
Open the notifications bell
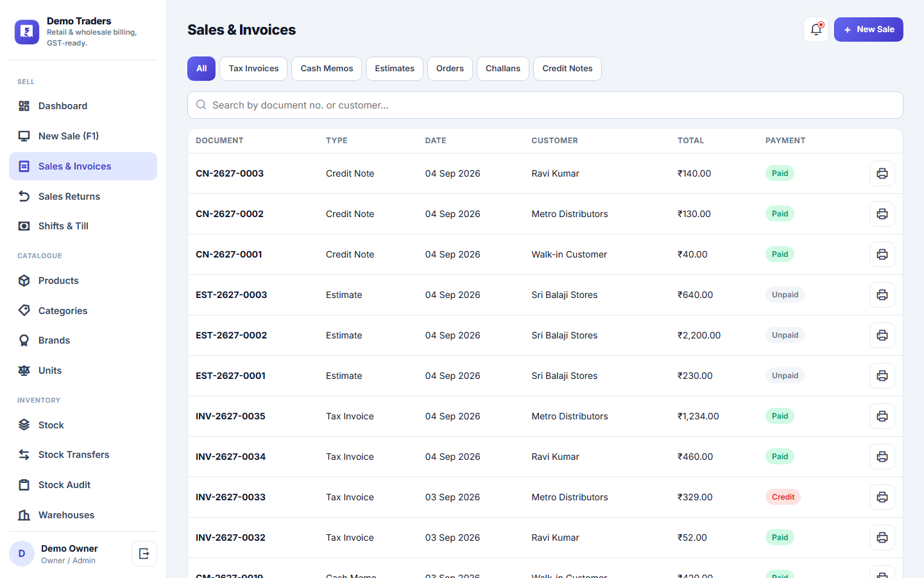pos(816,30)
